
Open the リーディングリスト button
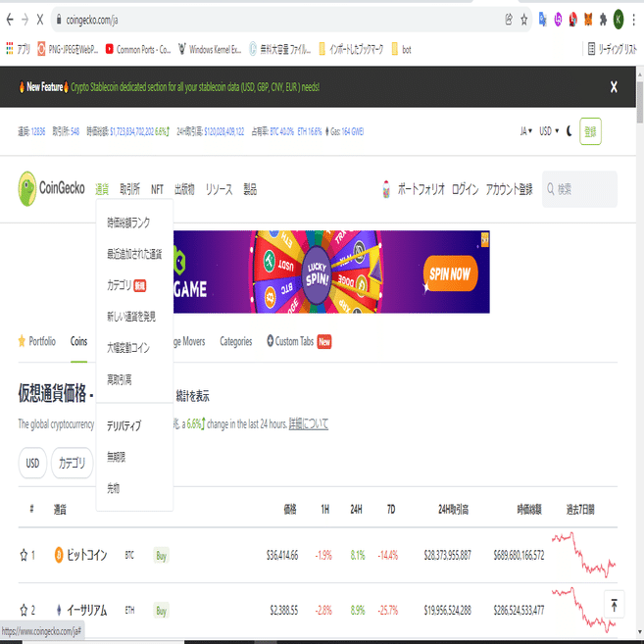tap(613, 49)
